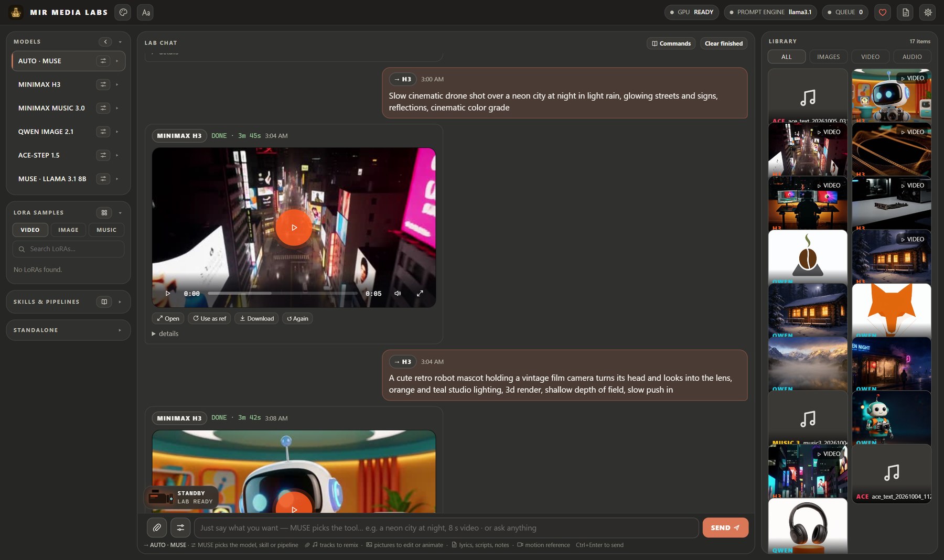Mute the neon city video volume

click(x=398, y=294)
